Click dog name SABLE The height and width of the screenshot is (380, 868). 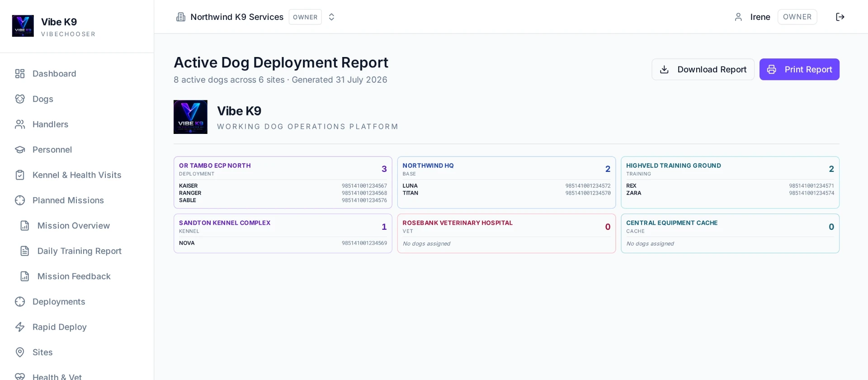pyautogui.click(x=188, y=200)
